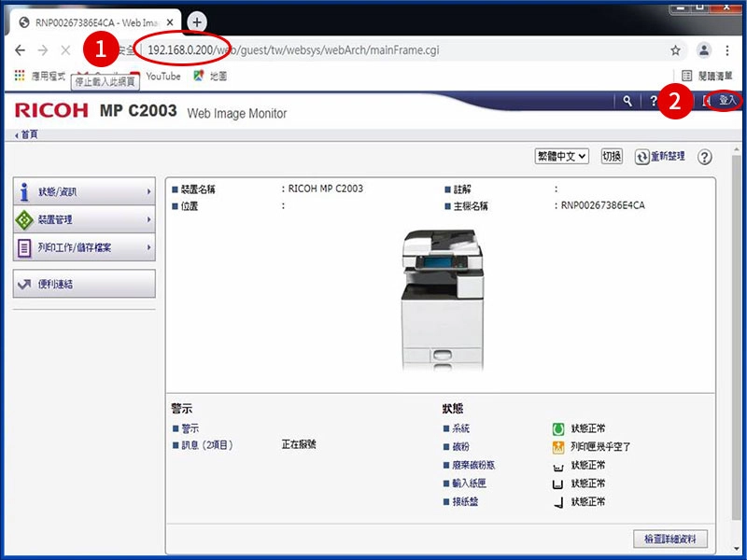The height and width of the screenshot is (560, 747).
Task: Open the 便利連結 menu item
Action: (84, 285)
